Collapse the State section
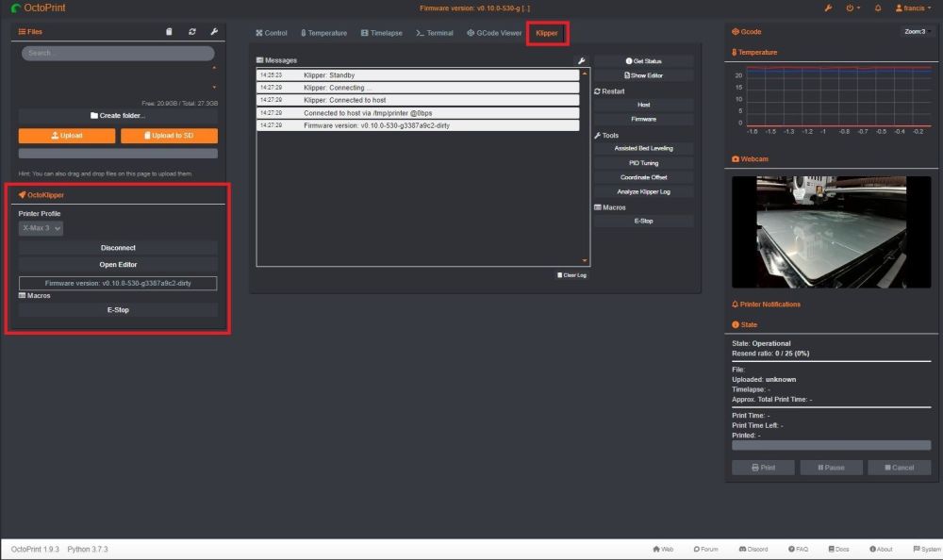 pos(745,325)
